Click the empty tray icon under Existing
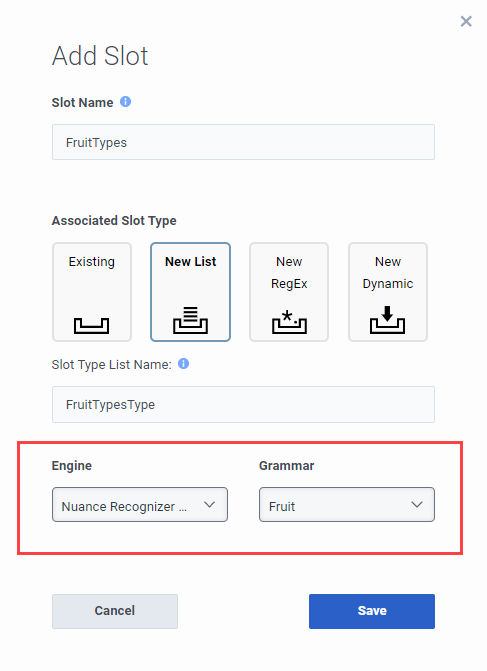The width and height of the screenshot is (487, 671). 92,325
